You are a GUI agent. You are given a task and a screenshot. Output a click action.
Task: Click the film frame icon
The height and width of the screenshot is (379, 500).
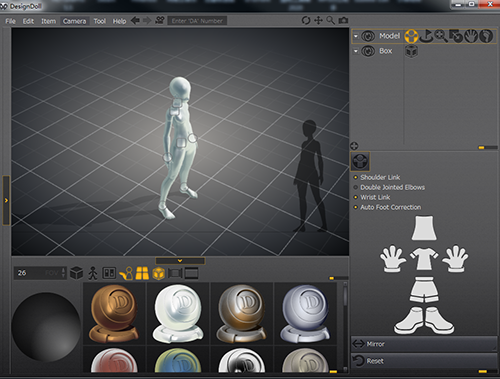(175, 273)
